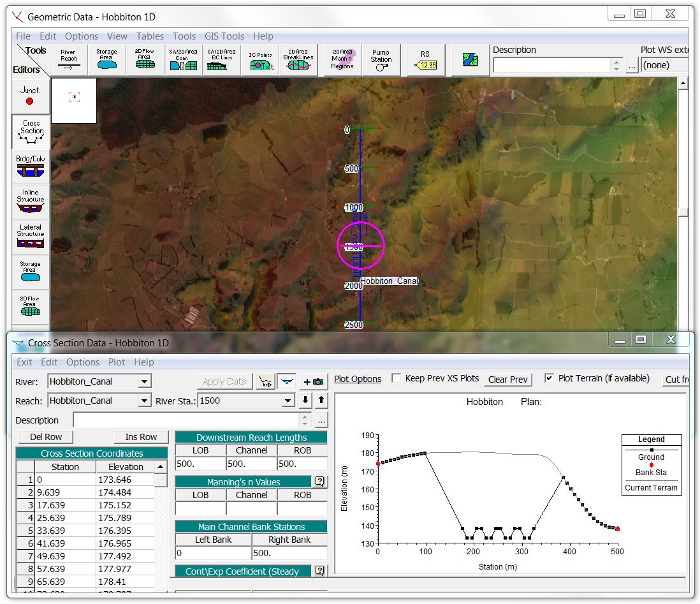
Task: Click the pick cross section from map icon
Action: [266, 382]
